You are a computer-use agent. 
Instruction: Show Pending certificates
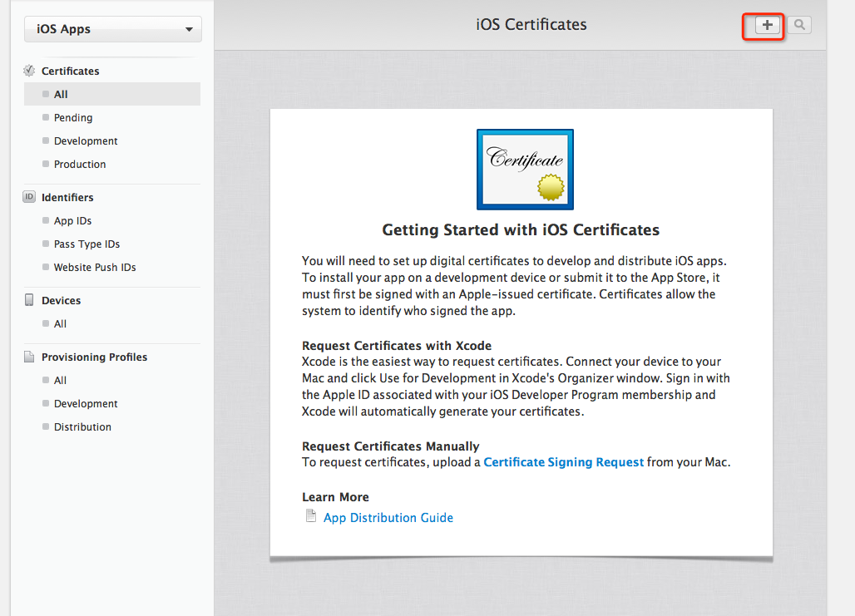tap(73, 117)
